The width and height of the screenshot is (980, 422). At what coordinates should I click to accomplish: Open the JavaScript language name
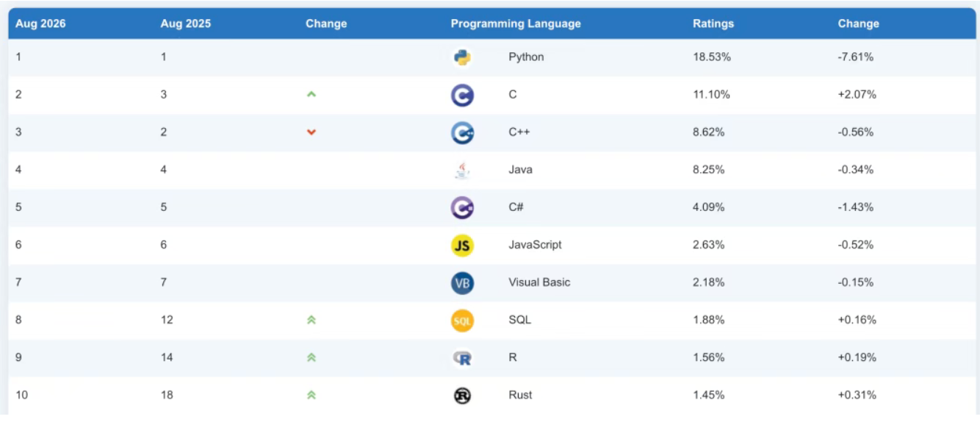(535, 245)
